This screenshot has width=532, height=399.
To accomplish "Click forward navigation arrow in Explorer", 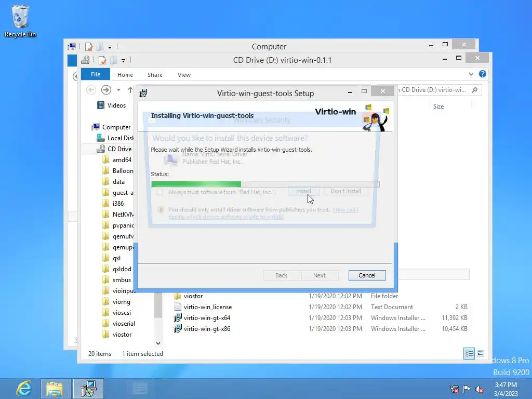I will click(106, 89).
